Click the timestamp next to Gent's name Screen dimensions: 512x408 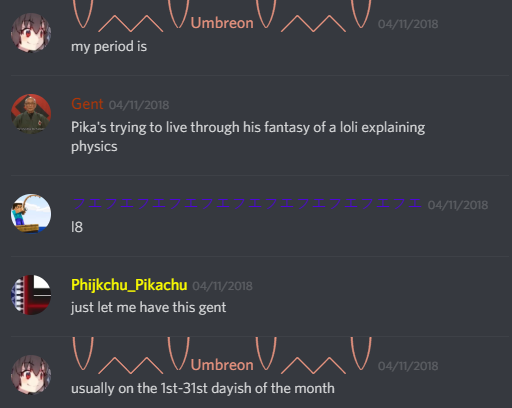click(139, 105)
